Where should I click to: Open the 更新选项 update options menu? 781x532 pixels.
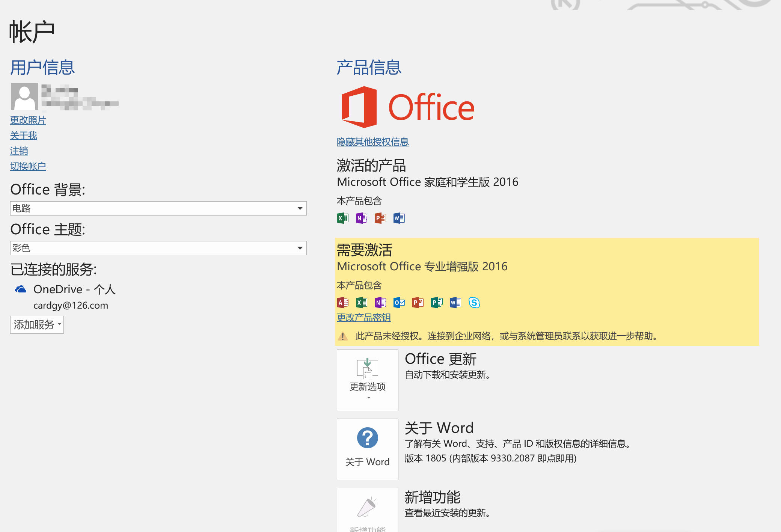[x=368, y=380]
